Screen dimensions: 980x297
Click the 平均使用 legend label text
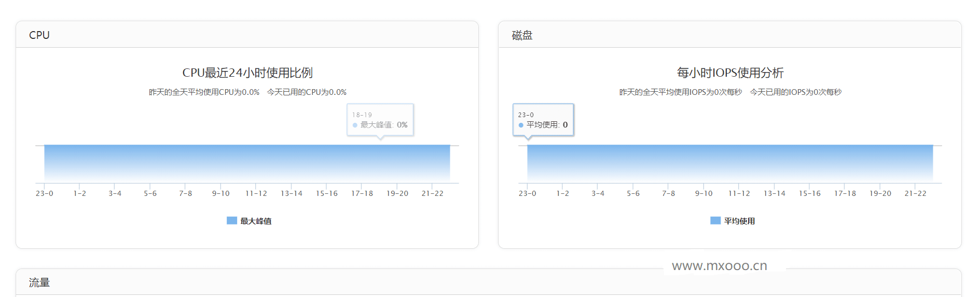739,221
